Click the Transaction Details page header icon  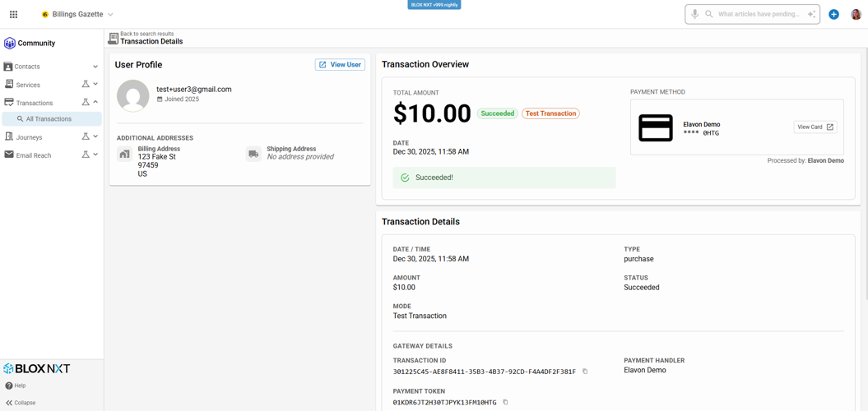tap(113, 38)
